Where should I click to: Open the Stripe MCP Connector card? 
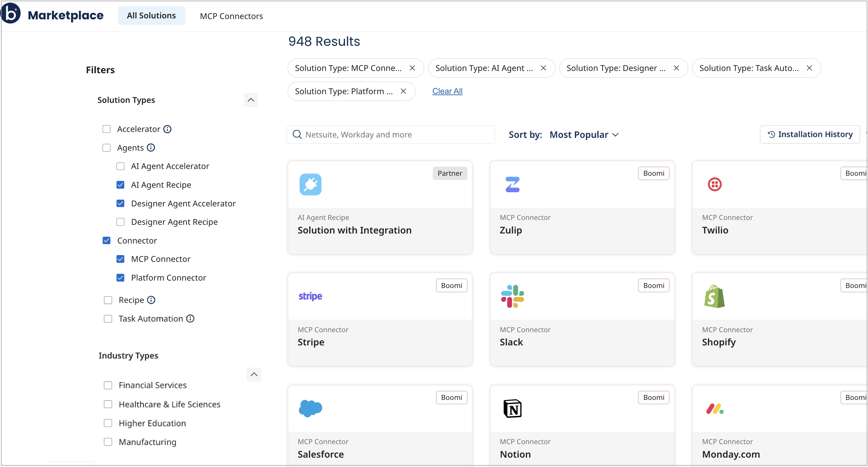[380, 320]
